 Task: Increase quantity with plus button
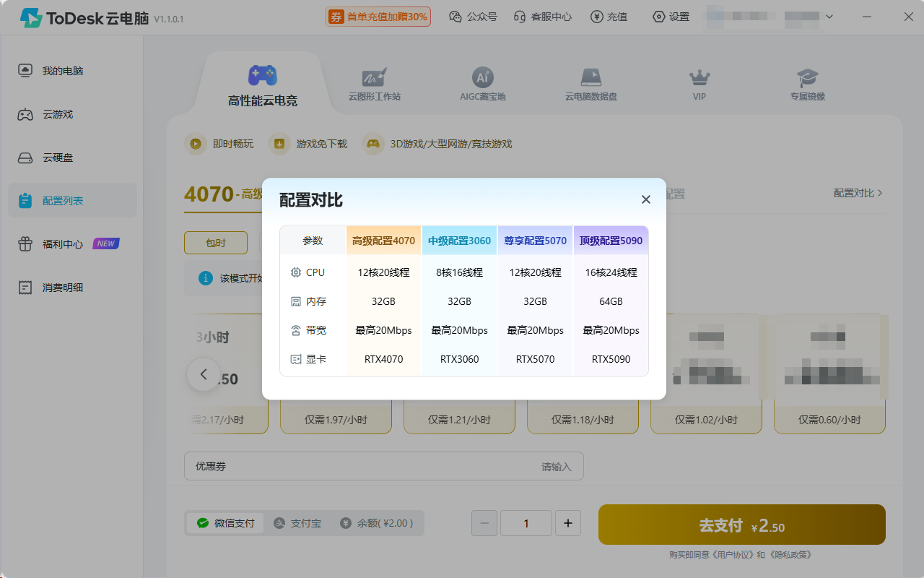(x=568, y=523)
